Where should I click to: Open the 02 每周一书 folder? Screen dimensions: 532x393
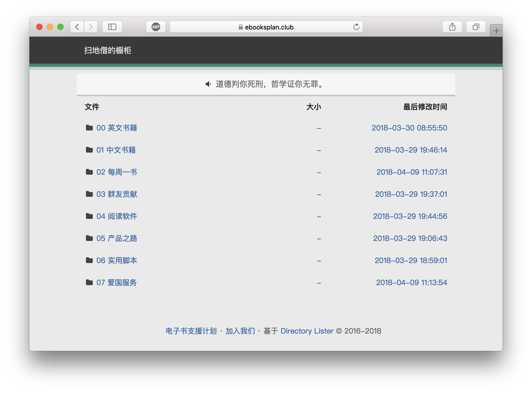(117, 172)
